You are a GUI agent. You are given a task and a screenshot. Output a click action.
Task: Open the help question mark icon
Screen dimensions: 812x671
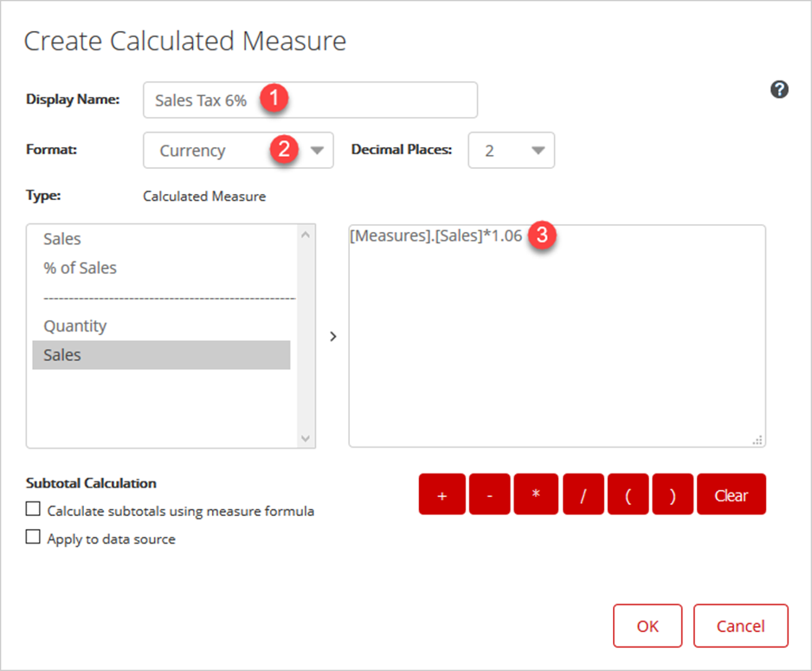[779, 89]
